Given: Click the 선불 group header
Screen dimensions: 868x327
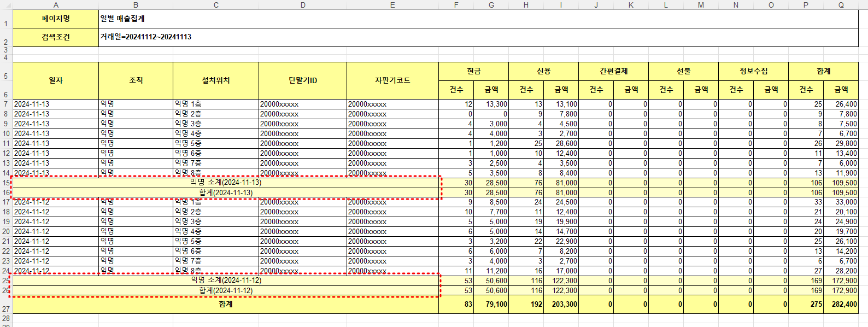Looking at the screenshot, I should [684, 71].
